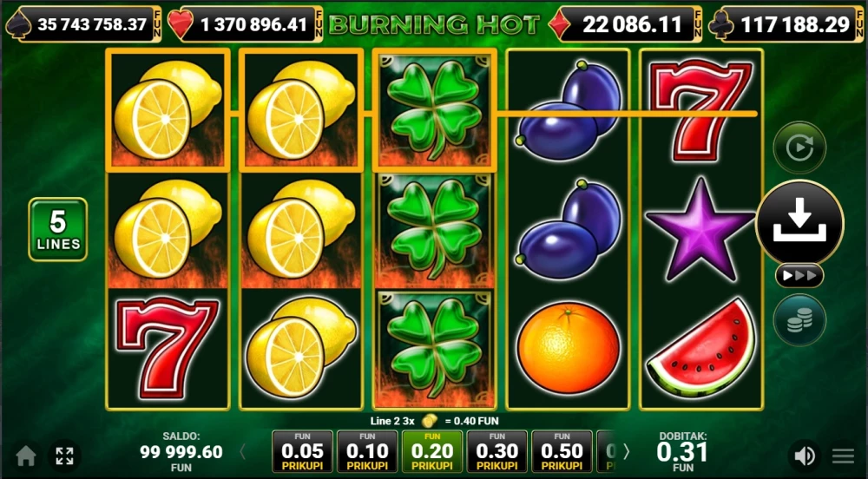Image resolution: width=868 pixels, height=479 pixels.
Task: Choose the 0.10 PRIKUPI bet option
Action: (x=367, y=451)
